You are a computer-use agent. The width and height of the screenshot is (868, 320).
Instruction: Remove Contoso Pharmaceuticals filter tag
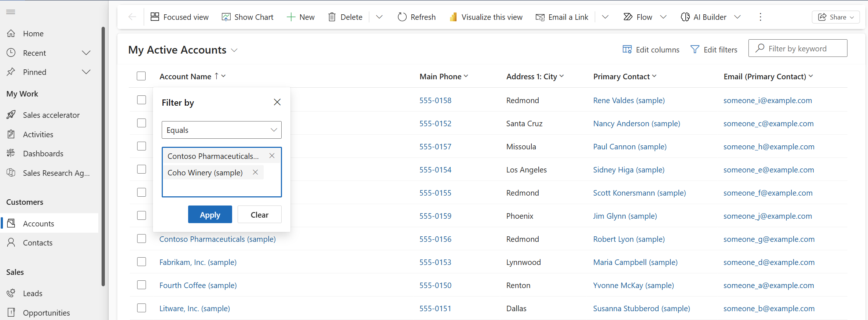(272, 156)
